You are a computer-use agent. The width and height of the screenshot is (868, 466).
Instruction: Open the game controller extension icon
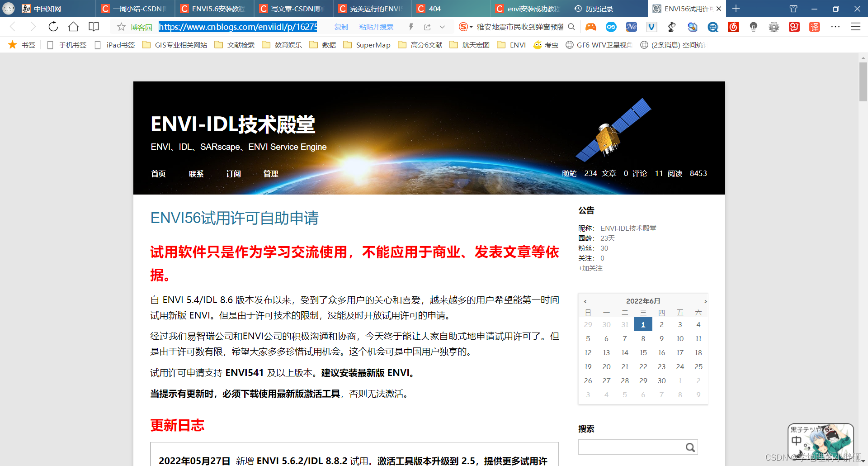(x=590, y=27)
